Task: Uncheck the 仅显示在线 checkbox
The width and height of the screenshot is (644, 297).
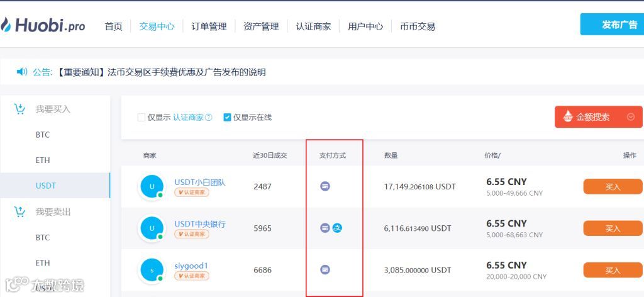Action: [x=227, y=118]
